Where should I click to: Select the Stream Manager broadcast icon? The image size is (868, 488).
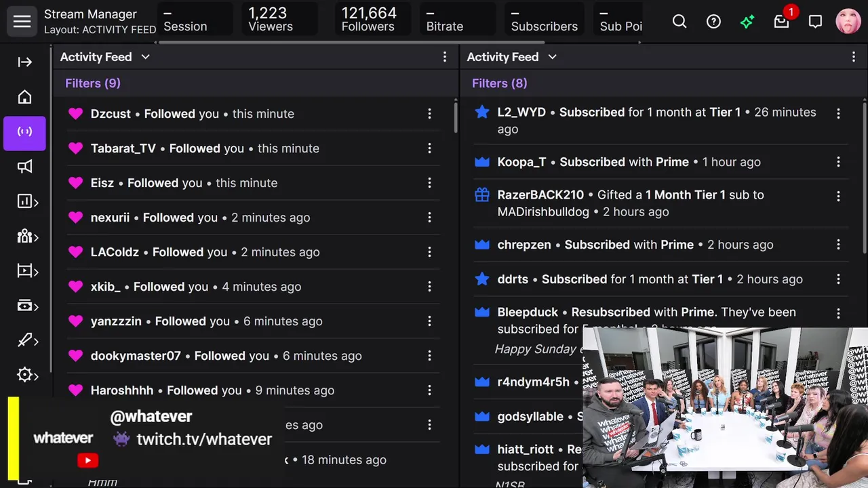coord(24,131)
